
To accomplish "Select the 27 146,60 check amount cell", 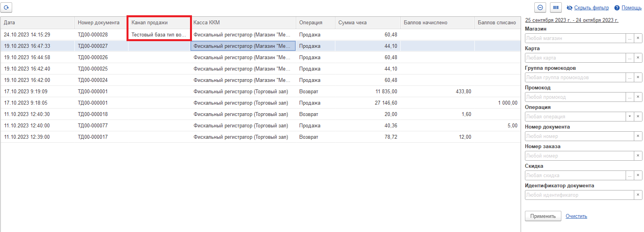I will click(368, 103).
